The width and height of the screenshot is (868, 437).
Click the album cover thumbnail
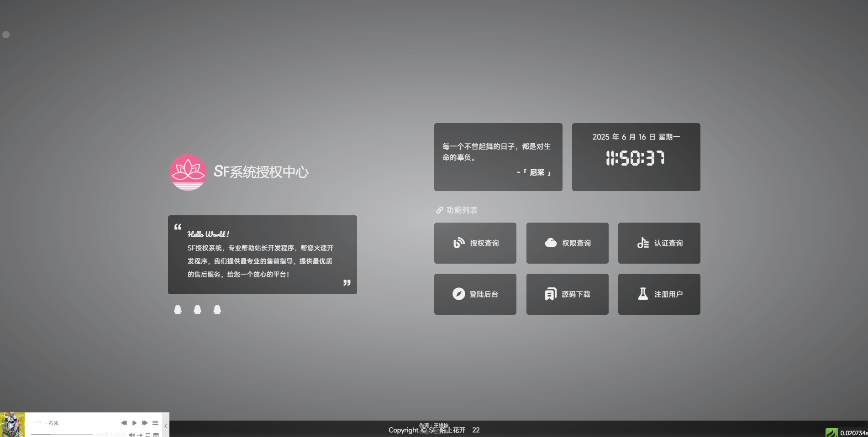(12, 425)
